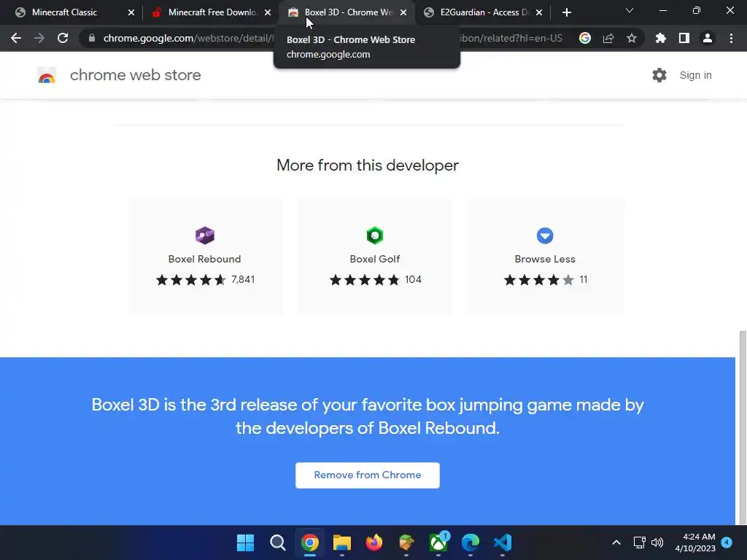This screenshot has height=560, width=747.
Task: Open Visual Studio Code from taskbar
Action: pyautogui.click(x=503, y=542)
